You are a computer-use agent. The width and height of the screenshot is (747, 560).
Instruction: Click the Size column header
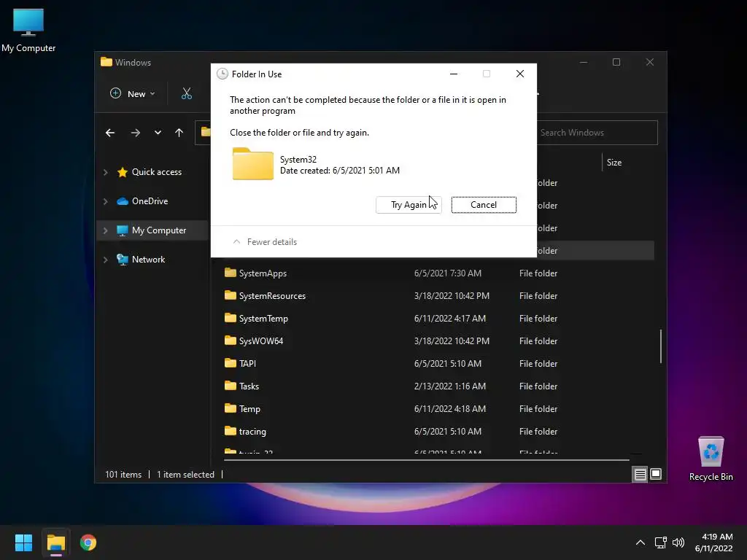coord(614,163)
